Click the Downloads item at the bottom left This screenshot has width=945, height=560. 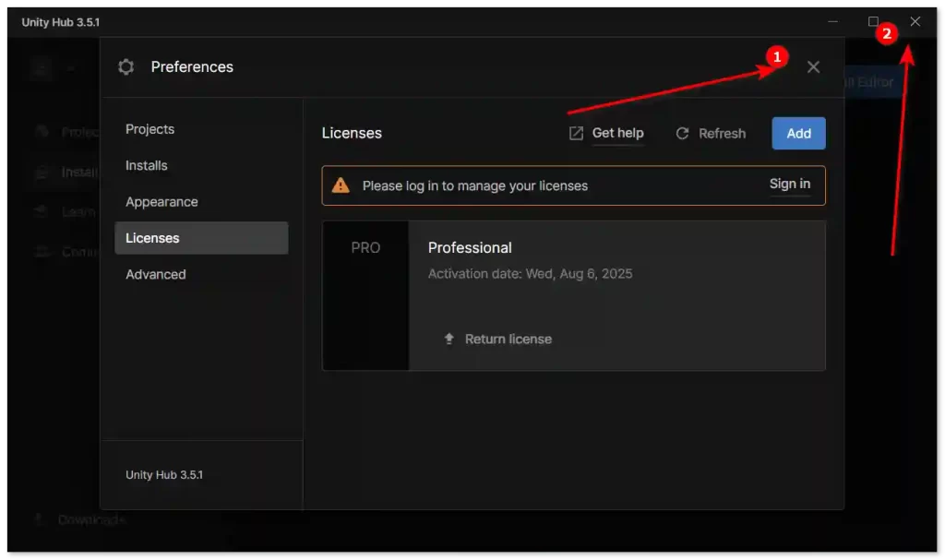[x=90, y=520]
